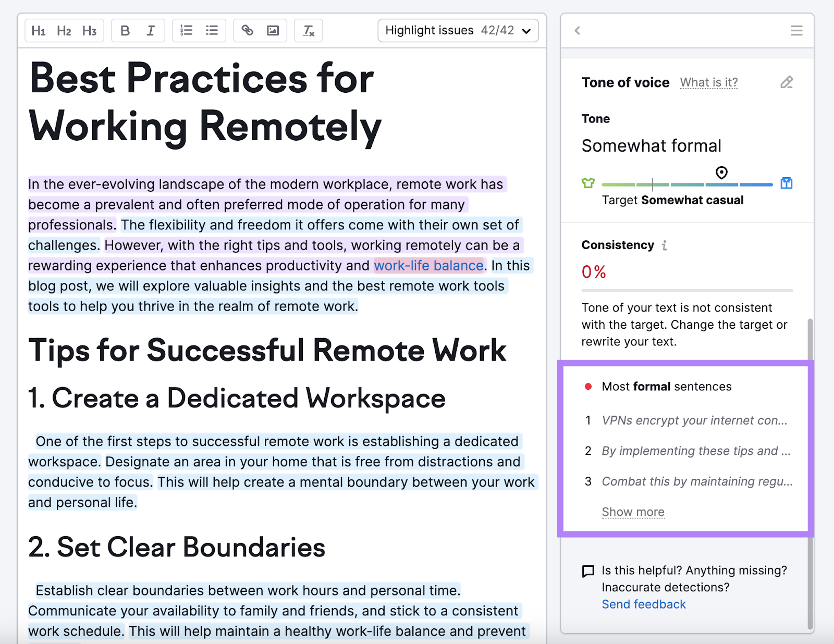This screenshot has width=834, height=644.
Task: Insert a hyperlink with the link icon
Action: pos(247,30)
